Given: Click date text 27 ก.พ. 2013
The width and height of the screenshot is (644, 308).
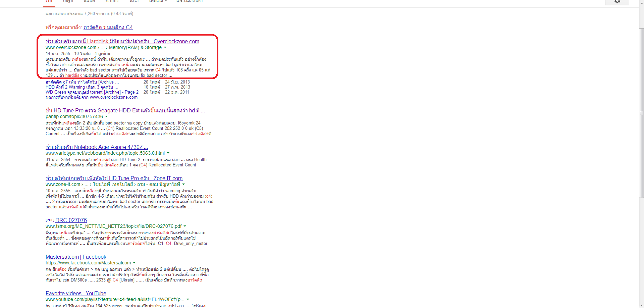Looking at the screenshot, I should 178,87.
